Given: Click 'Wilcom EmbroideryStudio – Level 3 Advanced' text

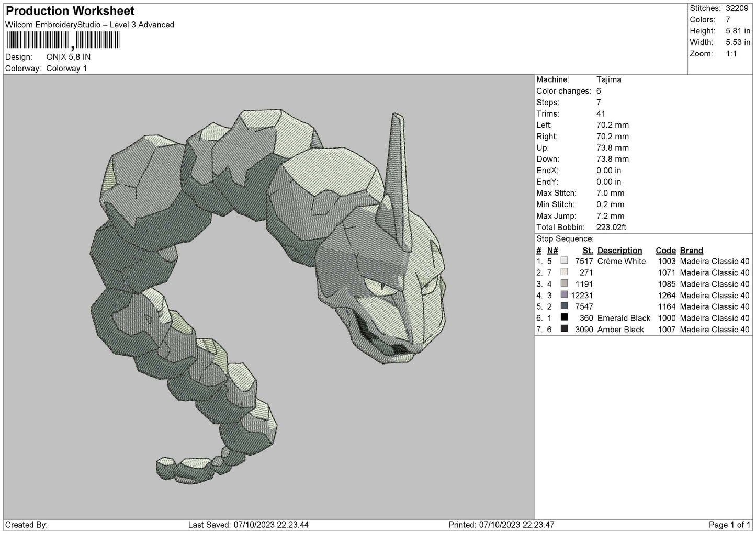Looking at the screenshot, I should [89, 25].
